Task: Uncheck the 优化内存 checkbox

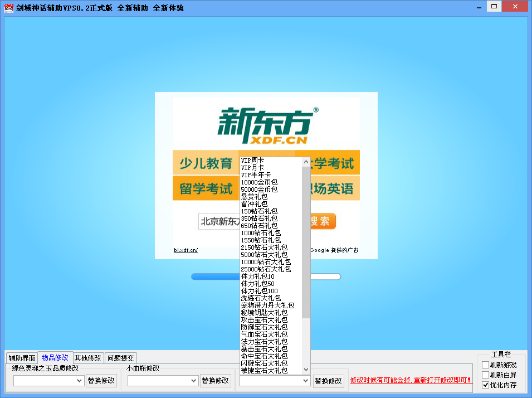Action: click(486, 385)
